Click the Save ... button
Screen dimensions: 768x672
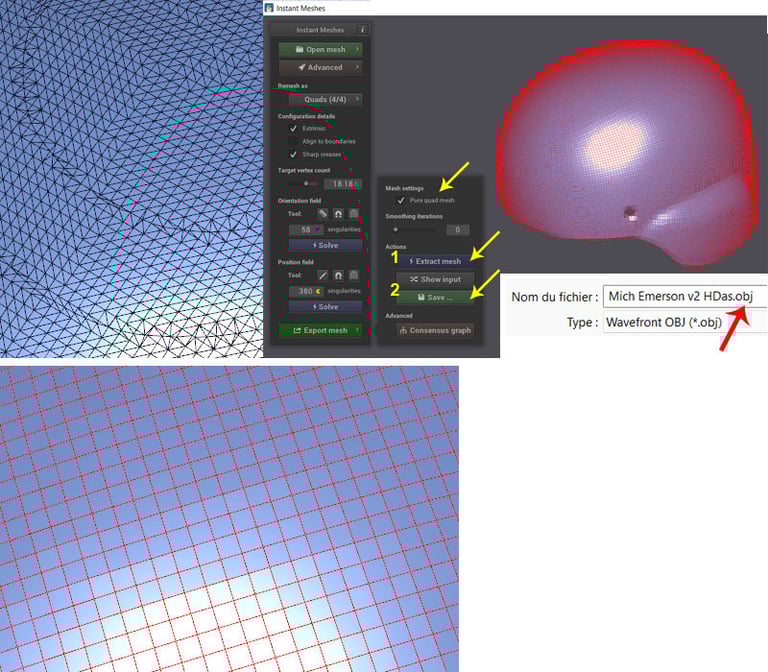pyautogui.click(x=435, y=297)
